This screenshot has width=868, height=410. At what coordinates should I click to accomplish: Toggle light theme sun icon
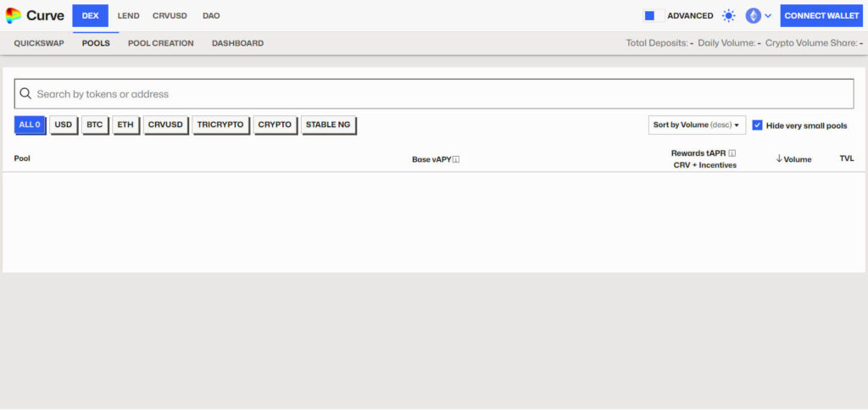coord(728,16)
